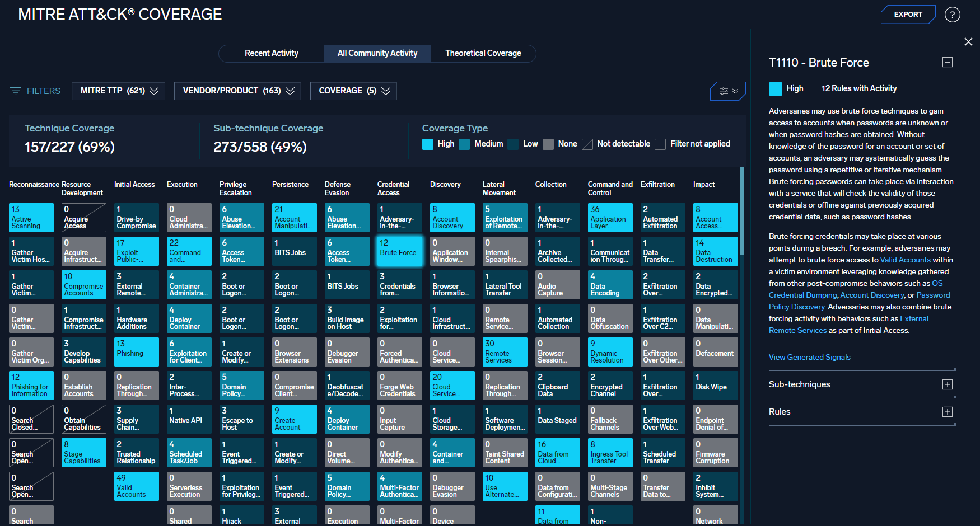Close the T1110 Brute Force detail panel
980x526 pixels.
(x=969, y=41)
